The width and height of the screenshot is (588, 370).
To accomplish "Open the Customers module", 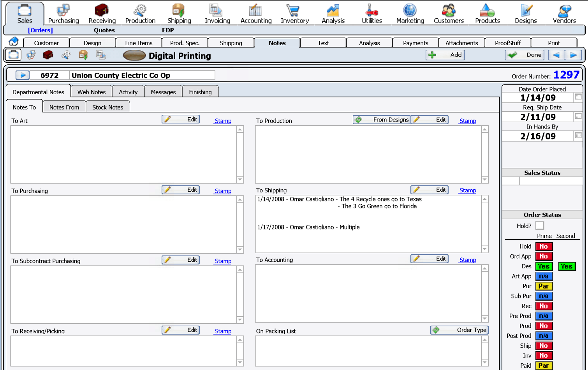I will 449,14.
